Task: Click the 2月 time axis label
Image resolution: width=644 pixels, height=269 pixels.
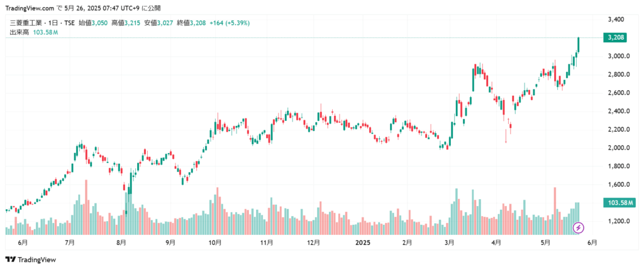Action: click(x=408, y=243)
